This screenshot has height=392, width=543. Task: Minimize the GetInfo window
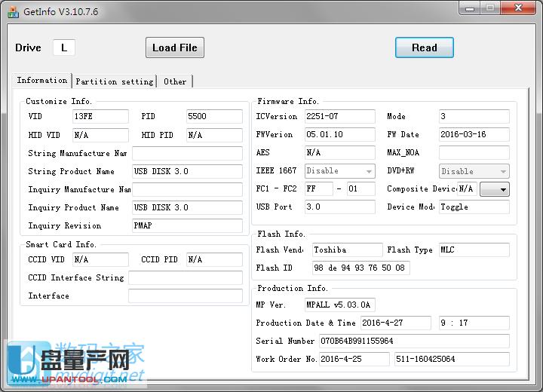[468, 9]
